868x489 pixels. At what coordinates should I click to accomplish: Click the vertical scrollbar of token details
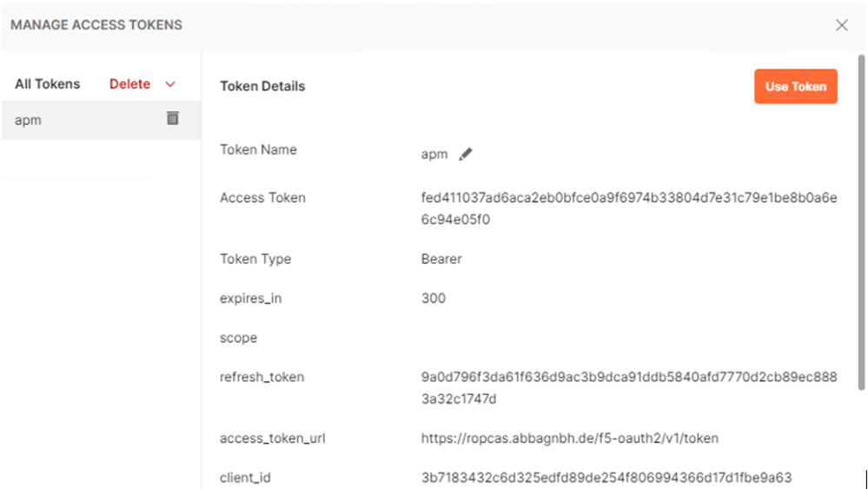[861, 217]
